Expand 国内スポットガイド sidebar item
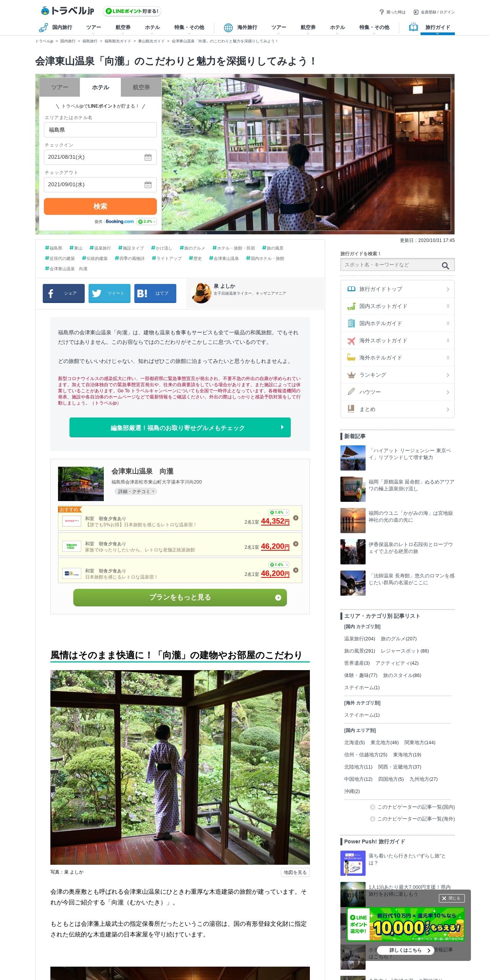The width and height of the screenshot is (490, 980). coord(398,306)
